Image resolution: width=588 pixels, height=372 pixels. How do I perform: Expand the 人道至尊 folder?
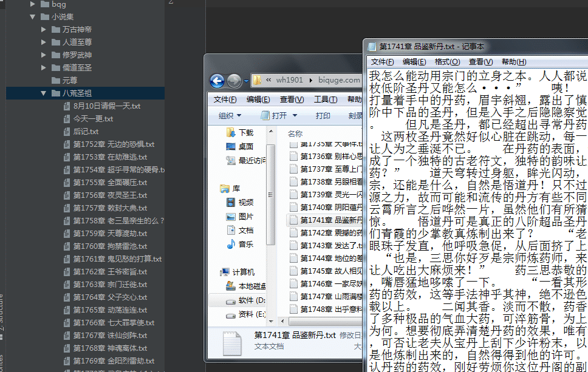tap(44, 42)
